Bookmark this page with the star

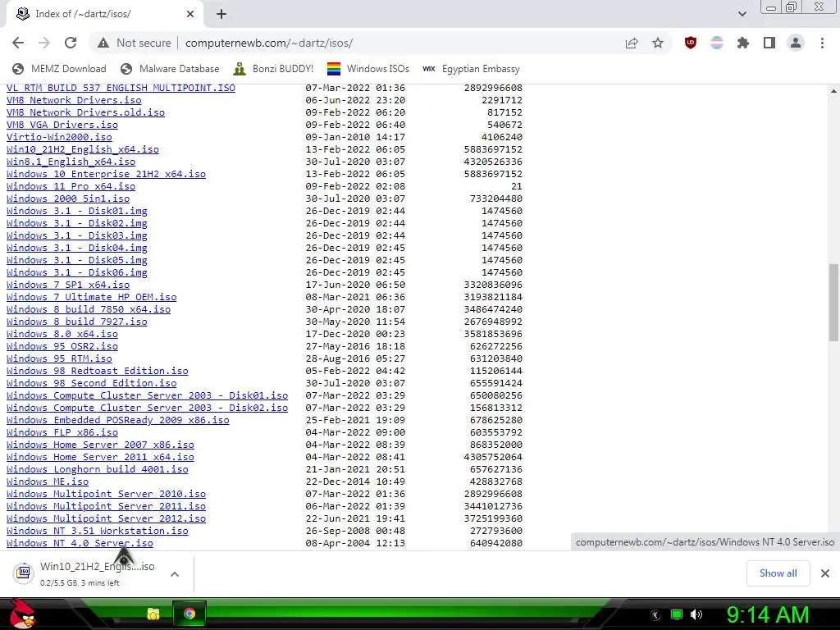658,43
